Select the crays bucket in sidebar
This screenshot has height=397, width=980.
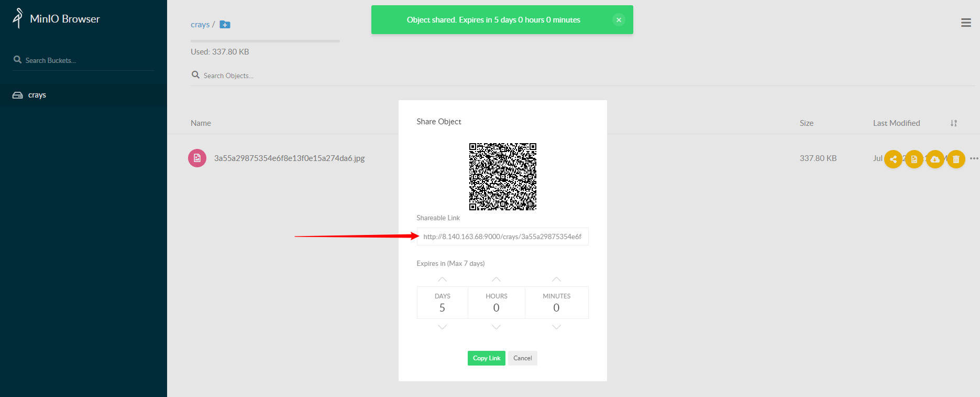[83, 95]
